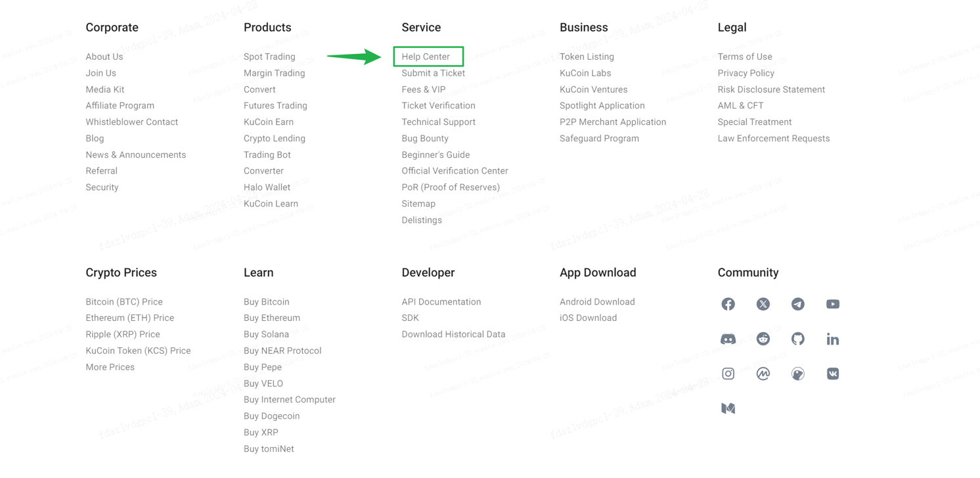Open the Submit a Ticket link
Viewport: 980px width, 478px height.
(x=433, y=73)
